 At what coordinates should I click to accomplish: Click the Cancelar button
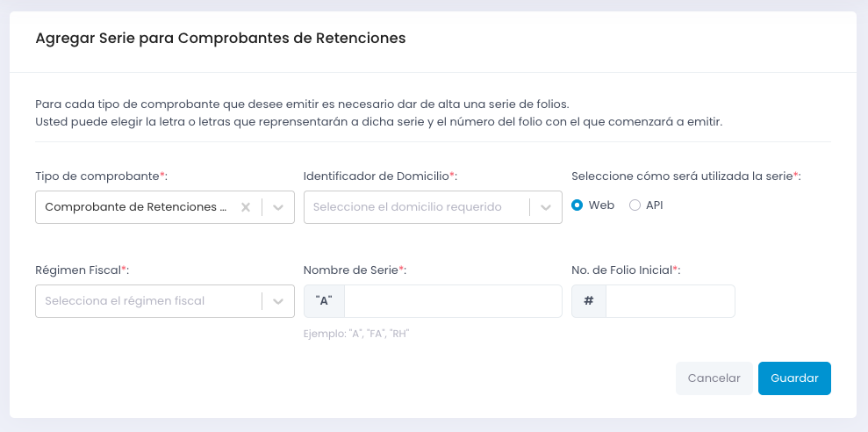[x=714, y=378]
